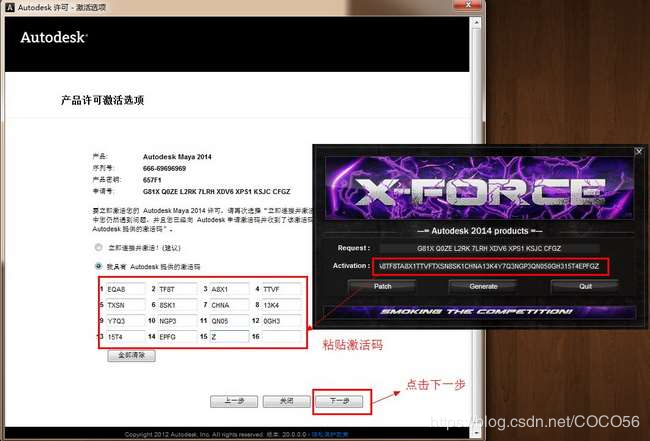Click the X-FORCE logo banner
The image size is (650, 441).
(x=479, y=188)
